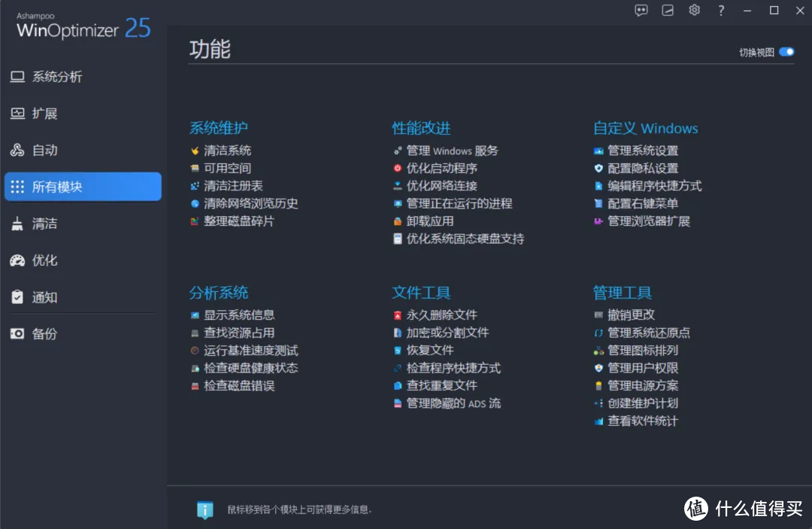This screenshot has width=812, height=529.
Task: Open 查找重复文件 tool
Action: tap(435, 386)
